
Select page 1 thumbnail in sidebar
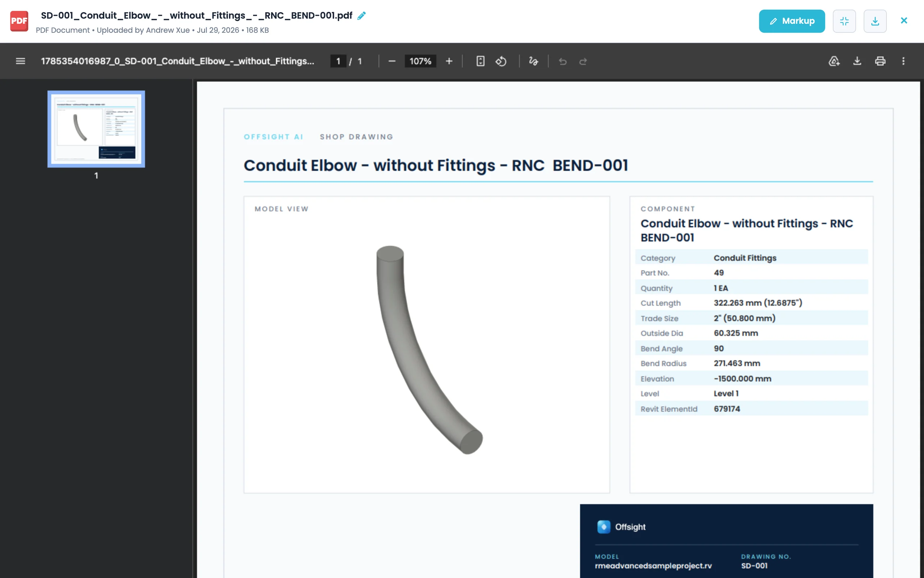(x=96, y=129)
